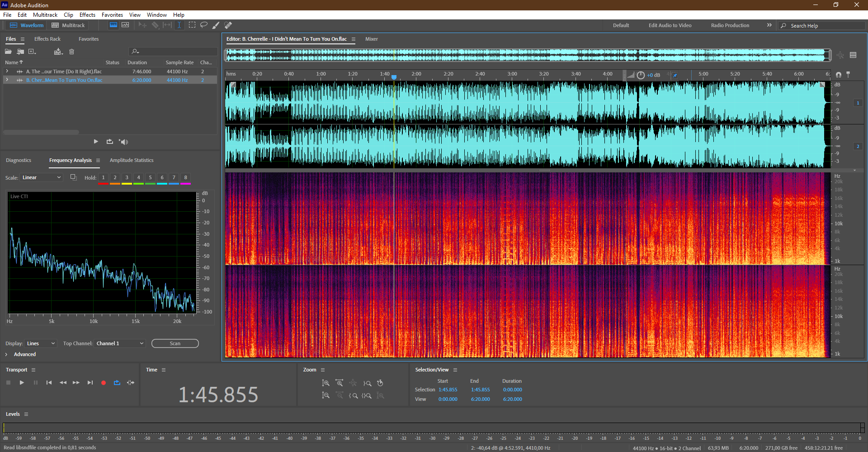This screenshot has height=452, width=868.
Task: Click the Open File folder icon
Action: 8,52
